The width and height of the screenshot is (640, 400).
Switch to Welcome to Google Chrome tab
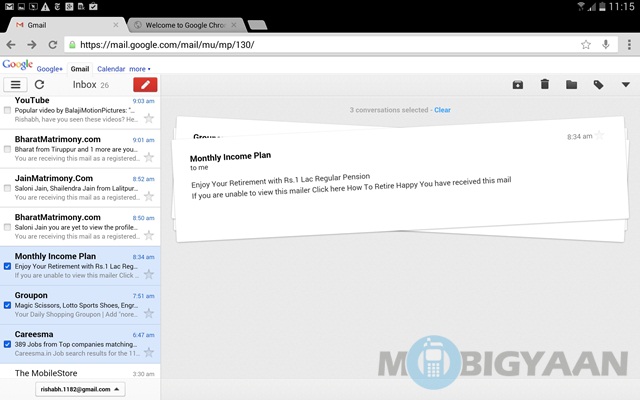click(186, 25)
